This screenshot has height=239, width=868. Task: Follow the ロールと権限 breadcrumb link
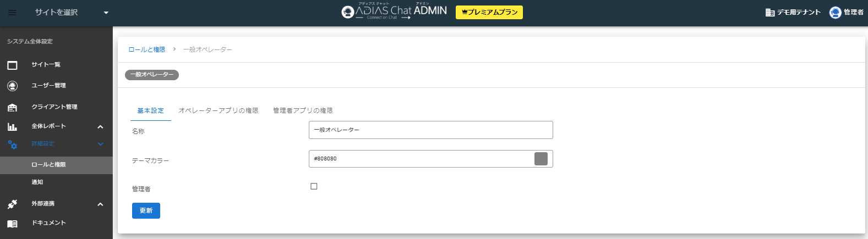click(x=146, y=49)
